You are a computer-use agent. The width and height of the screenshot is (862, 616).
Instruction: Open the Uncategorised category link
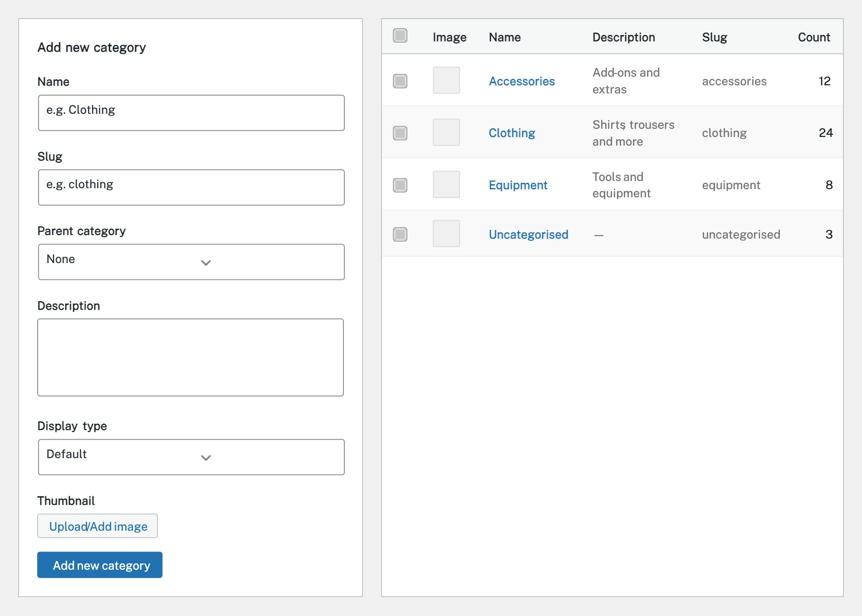click(x=529, y=235)
